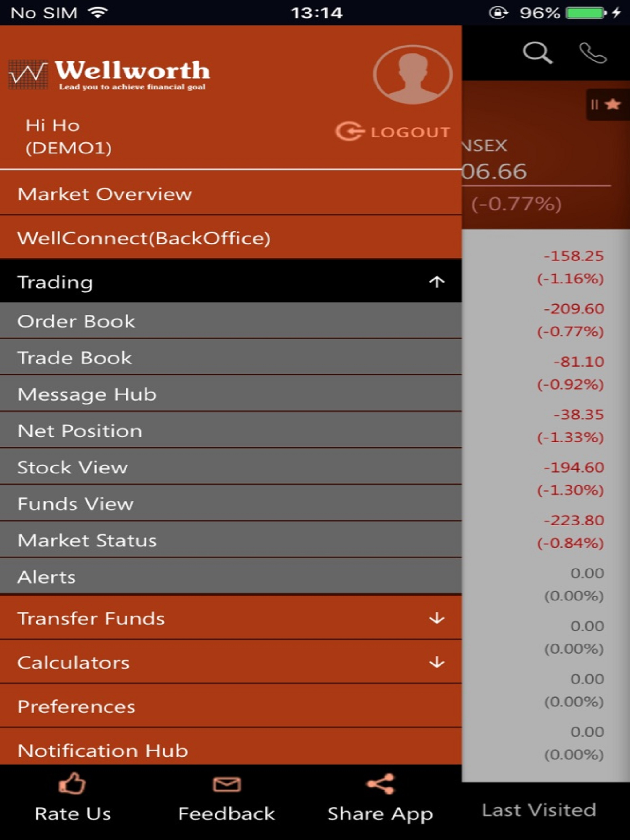Expand the Calculators section
630x840 pixels.
pyautogui.click(x=437, y=662)
